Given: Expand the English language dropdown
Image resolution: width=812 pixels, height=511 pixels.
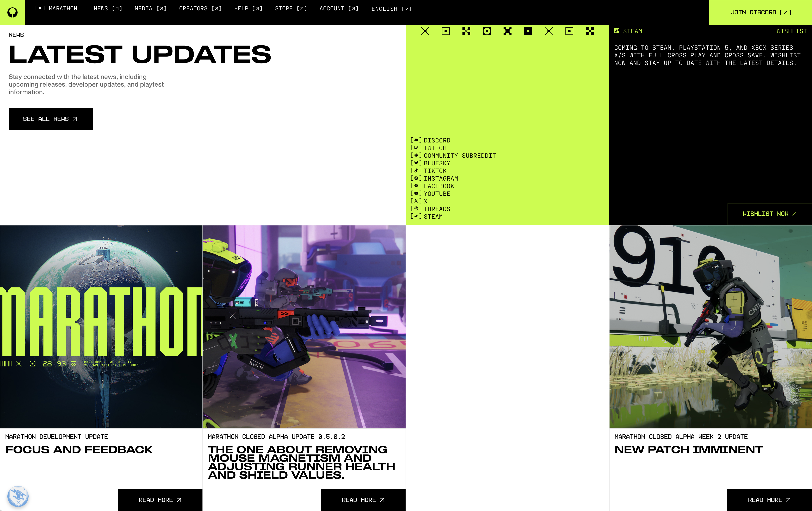Looking at the screenshot, I should click(x=391, y=9).
